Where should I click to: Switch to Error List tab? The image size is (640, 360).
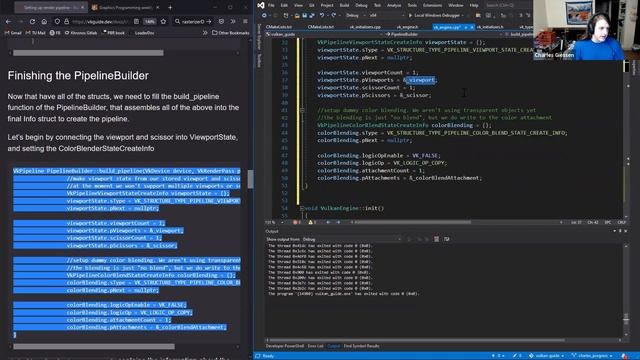click(316, 346)
